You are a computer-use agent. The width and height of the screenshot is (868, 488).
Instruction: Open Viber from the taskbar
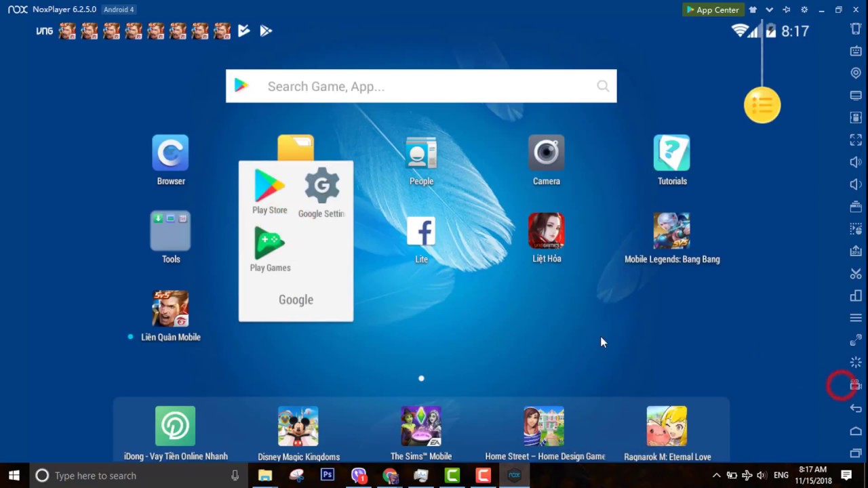[359, 475]
